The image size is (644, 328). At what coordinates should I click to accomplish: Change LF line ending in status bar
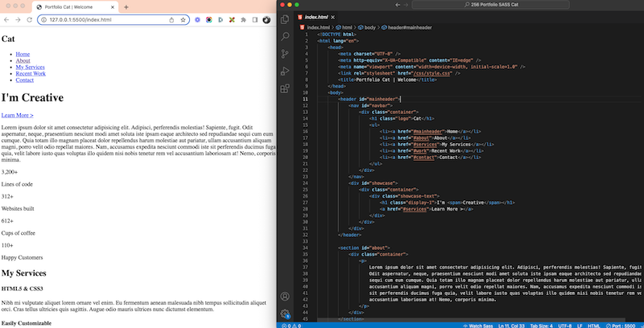580,326
